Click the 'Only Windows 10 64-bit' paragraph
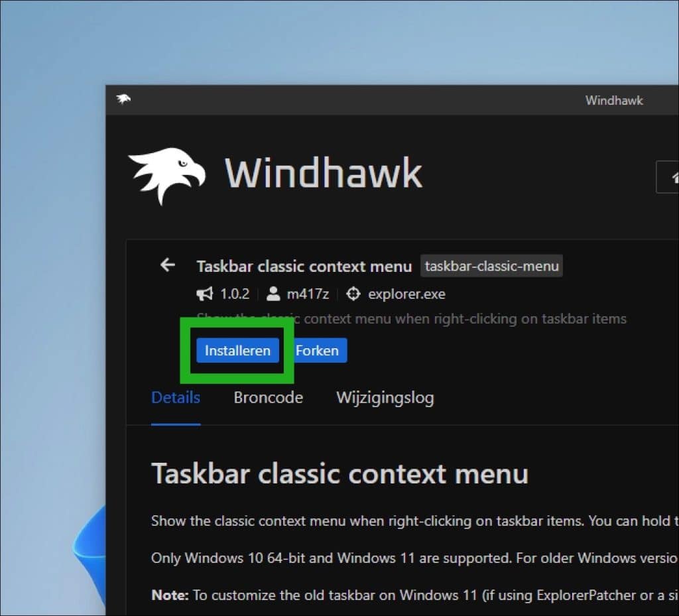Viewport: 679px width, 616px height. (x=414, y=558)
